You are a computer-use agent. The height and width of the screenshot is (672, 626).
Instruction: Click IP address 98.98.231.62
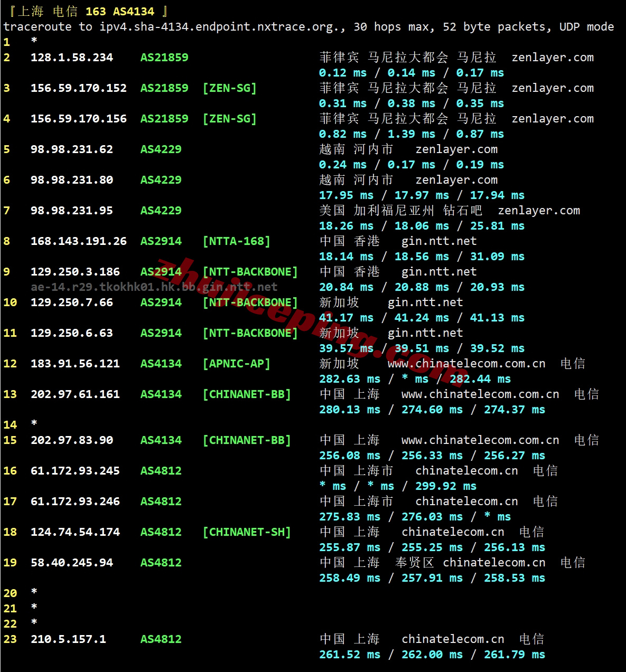click(x=72, y=149)
